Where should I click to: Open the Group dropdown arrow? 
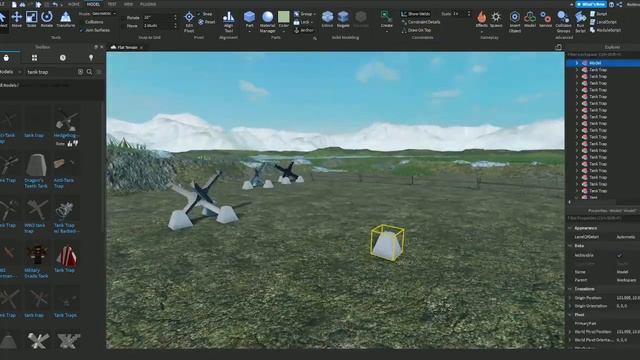coord(315,14)
